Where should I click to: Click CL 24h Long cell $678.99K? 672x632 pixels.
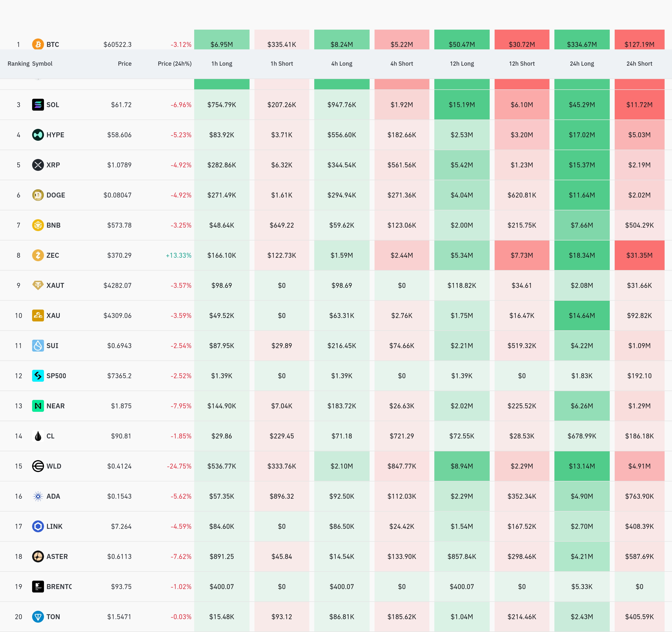pyautogui.click(x=582, y=436)
